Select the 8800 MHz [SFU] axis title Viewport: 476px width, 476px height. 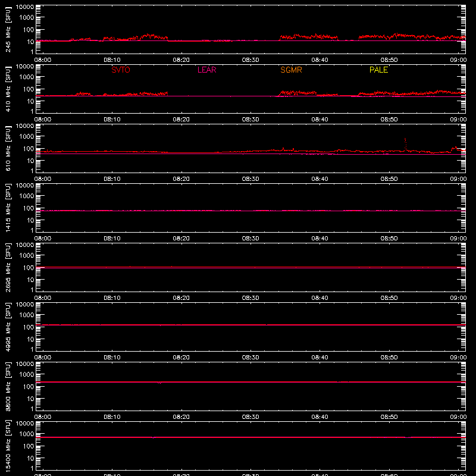coord(8,386)
